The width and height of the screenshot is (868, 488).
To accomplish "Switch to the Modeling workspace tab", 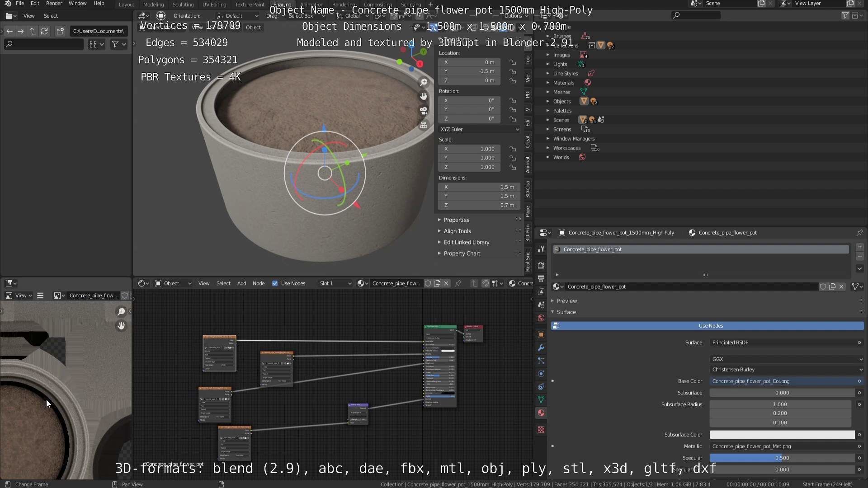I will pos(153,5).
